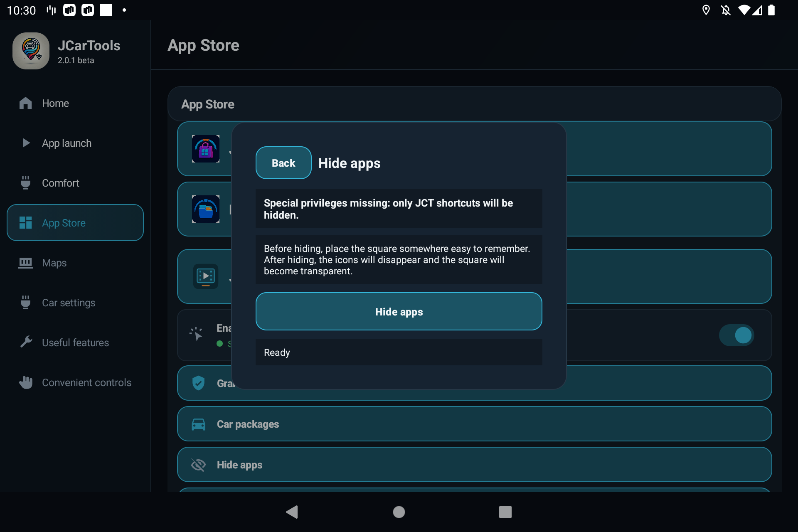Click the Back button in dialog
798x532 pixels.
tap(283, 163)
